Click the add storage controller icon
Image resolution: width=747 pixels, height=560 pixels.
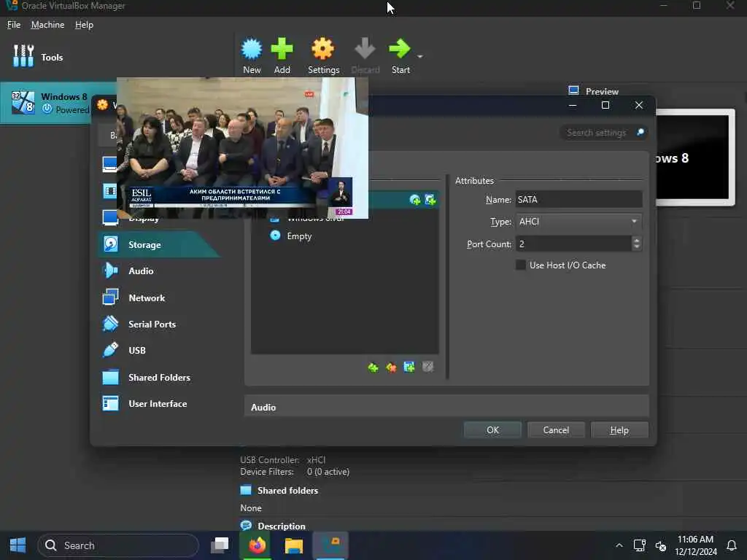coord(373,367)
